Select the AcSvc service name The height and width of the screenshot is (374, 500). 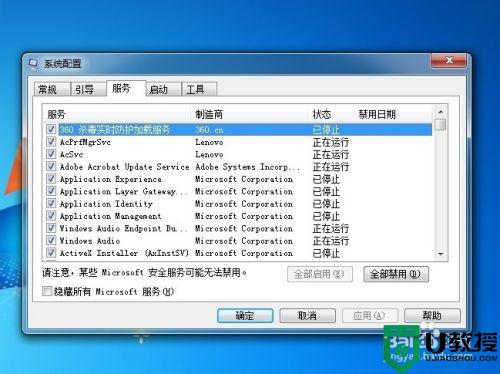click(71, 154)
